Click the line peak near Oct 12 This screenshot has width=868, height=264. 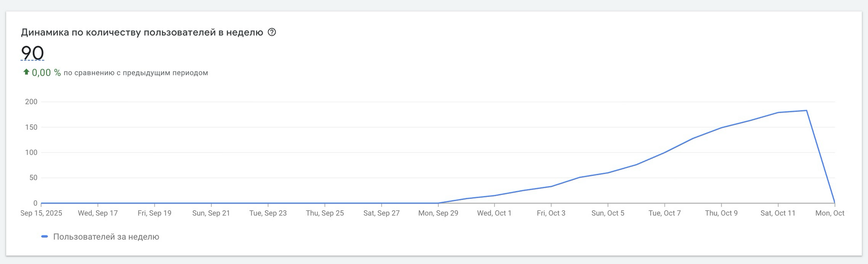tap(806, 111)
